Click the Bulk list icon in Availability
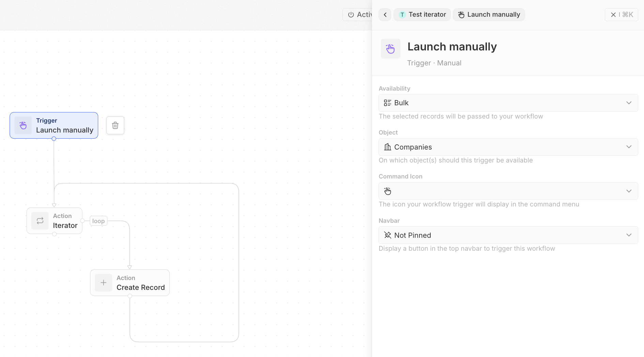Image resolution: width=644 pixels, height=357 pixels. coord(387,103)
